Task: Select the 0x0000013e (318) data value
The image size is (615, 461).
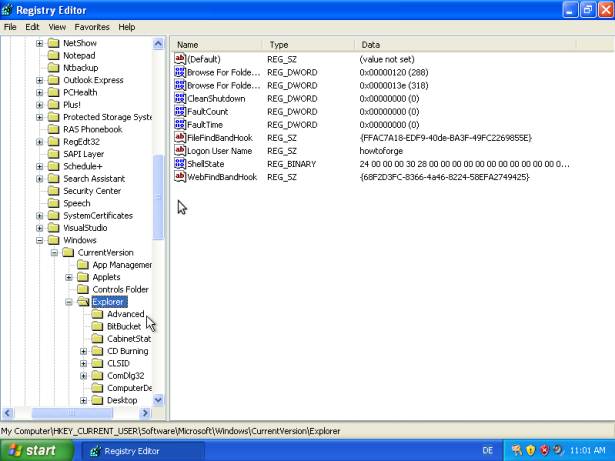Action: click(x=394, y=86)
